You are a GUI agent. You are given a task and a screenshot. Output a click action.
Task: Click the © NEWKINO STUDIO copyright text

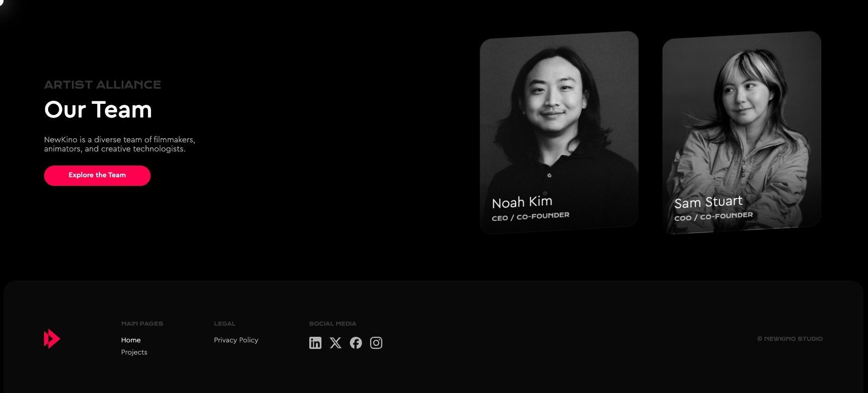point(790,339)
